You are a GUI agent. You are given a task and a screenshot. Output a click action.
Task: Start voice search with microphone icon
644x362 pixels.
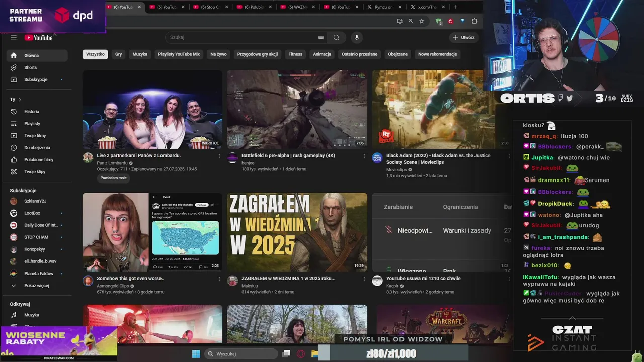[357, 37]
